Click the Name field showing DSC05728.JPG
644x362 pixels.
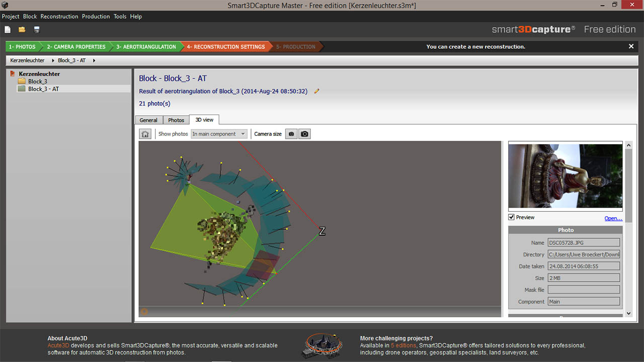click(584, 242)
